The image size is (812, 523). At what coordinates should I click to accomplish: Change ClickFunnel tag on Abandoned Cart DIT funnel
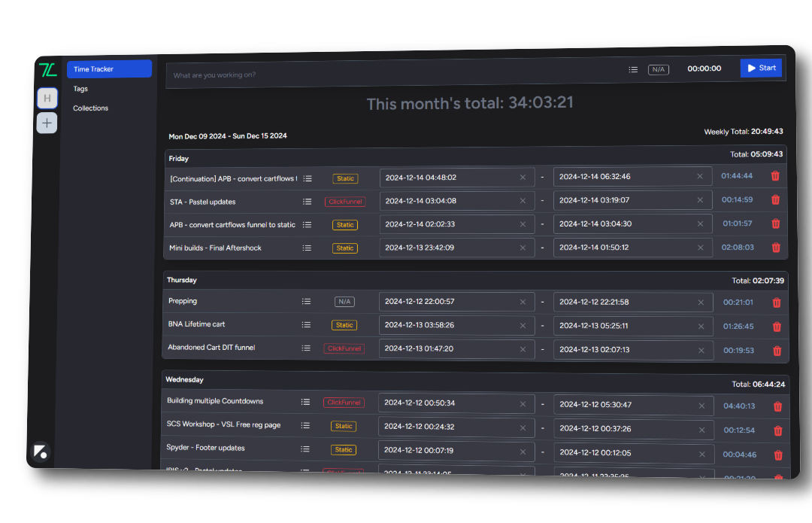[x=344, y=348]
